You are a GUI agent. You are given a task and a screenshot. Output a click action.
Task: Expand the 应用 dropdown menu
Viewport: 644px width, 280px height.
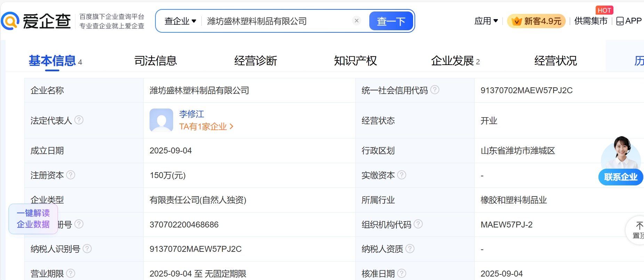click(486, 21)
